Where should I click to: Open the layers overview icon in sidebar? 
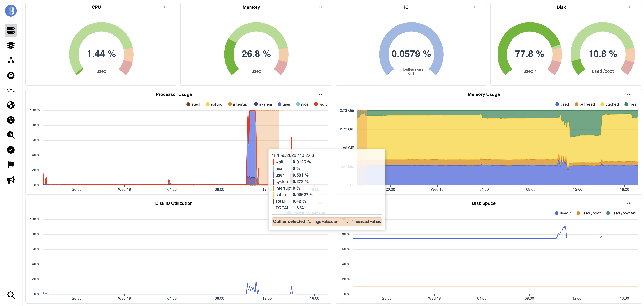coord(11,45)
